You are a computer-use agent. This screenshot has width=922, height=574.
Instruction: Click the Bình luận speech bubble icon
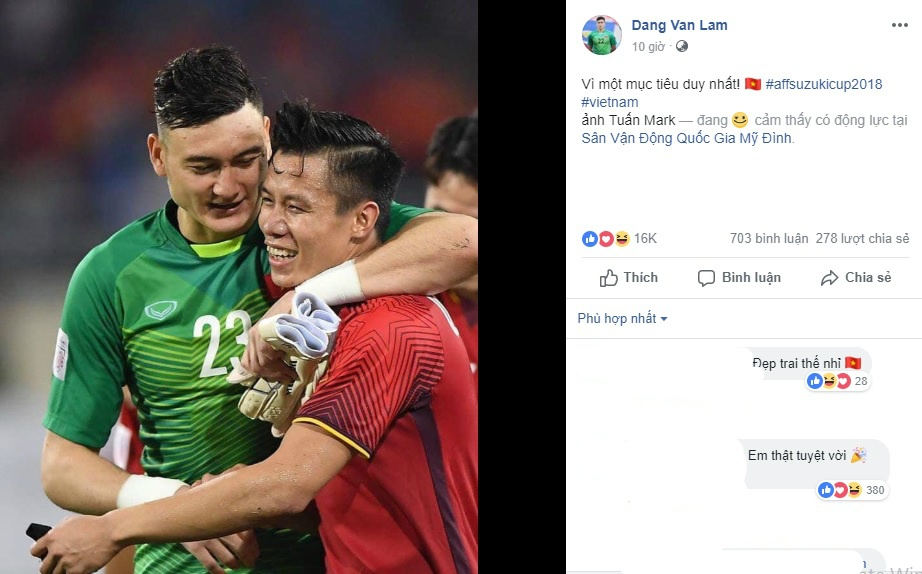coord(706,278)
